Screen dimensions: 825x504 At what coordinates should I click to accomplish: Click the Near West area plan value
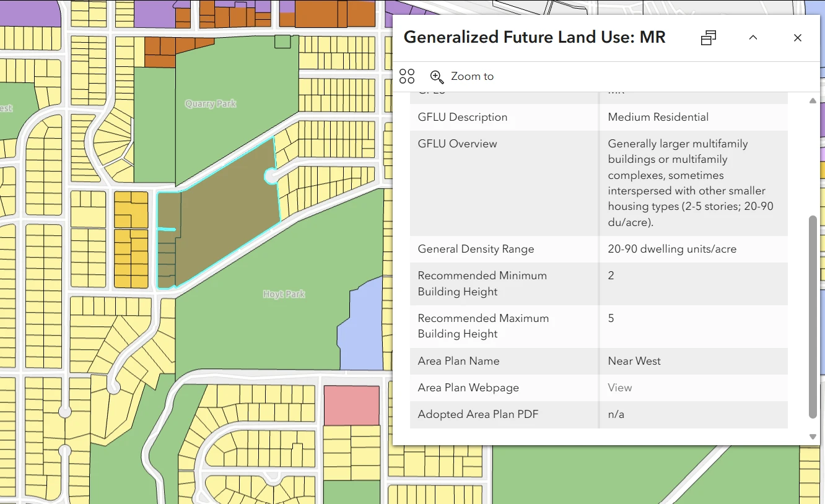634,361
